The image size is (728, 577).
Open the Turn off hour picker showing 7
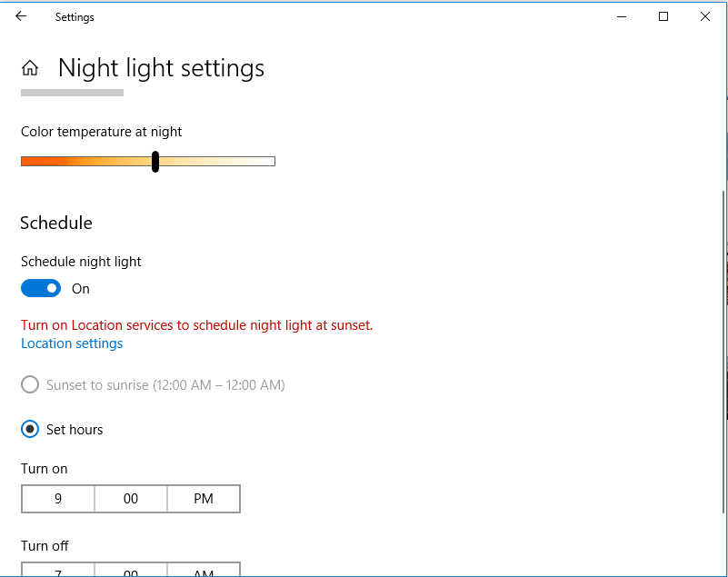(58, 570)
